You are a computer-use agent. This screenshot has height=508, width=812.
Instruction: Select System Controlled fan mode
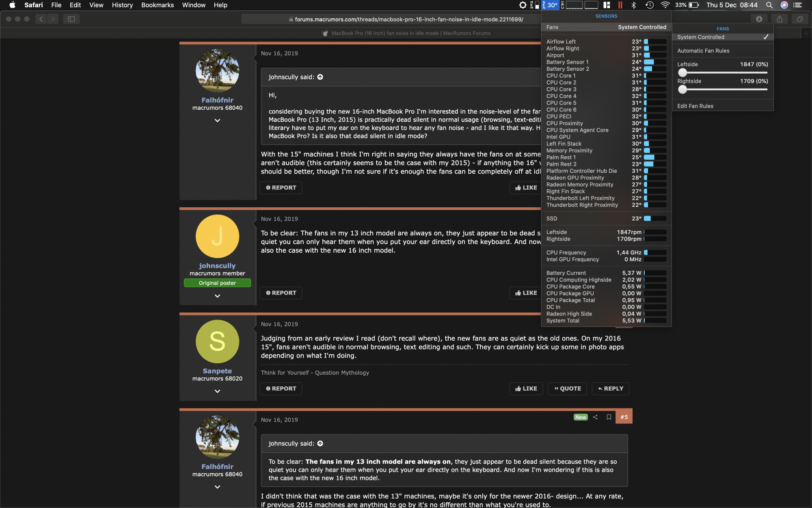723,37
